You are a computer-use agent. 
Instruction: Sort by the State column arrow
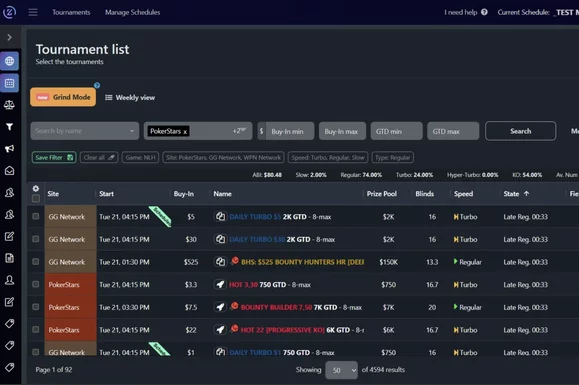tap(527, 193)
